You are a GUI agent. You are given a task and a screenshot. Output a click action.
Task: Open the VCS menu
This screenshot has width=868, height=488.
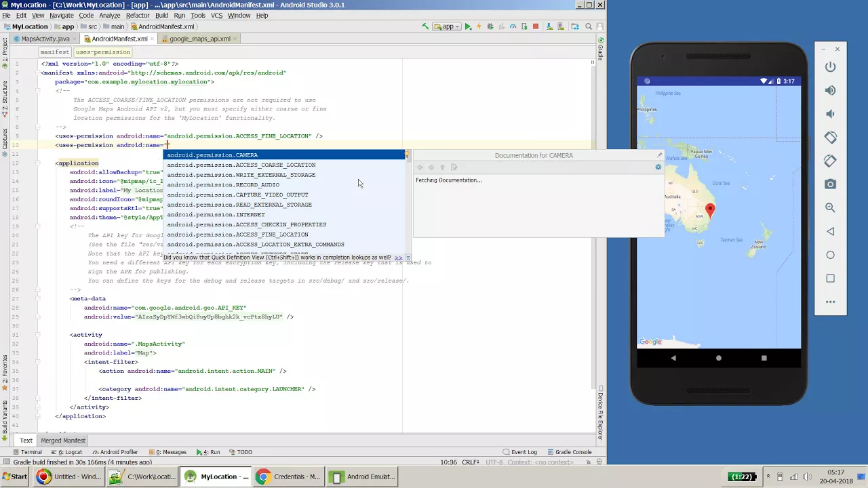[216, 15]
